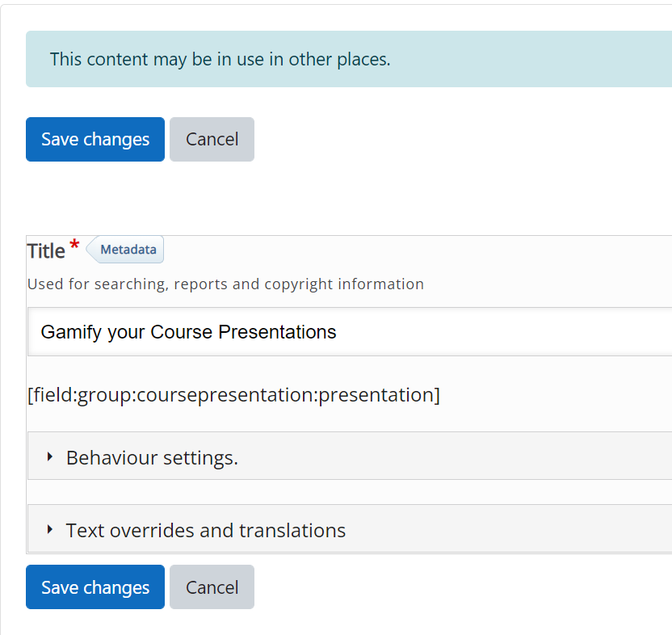The width and height of the screenshot is (672, 635).
Task: Click the 'Used for searching' description text
Action: [225, 284]
